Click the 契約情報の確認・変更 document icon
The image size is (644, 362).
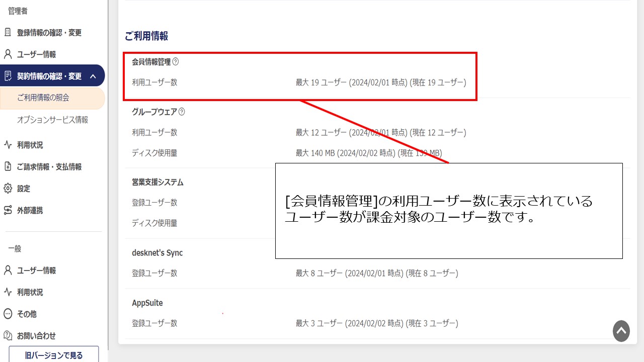[8, 75]
